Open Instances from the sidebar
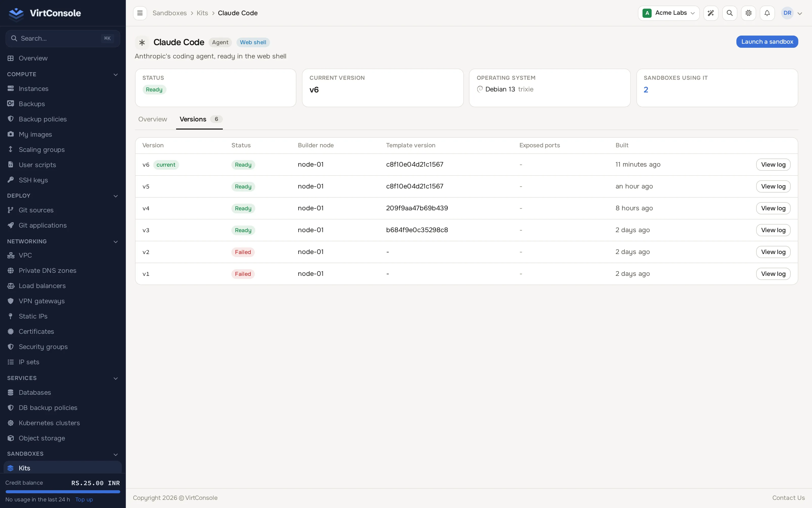 (63, 89)
